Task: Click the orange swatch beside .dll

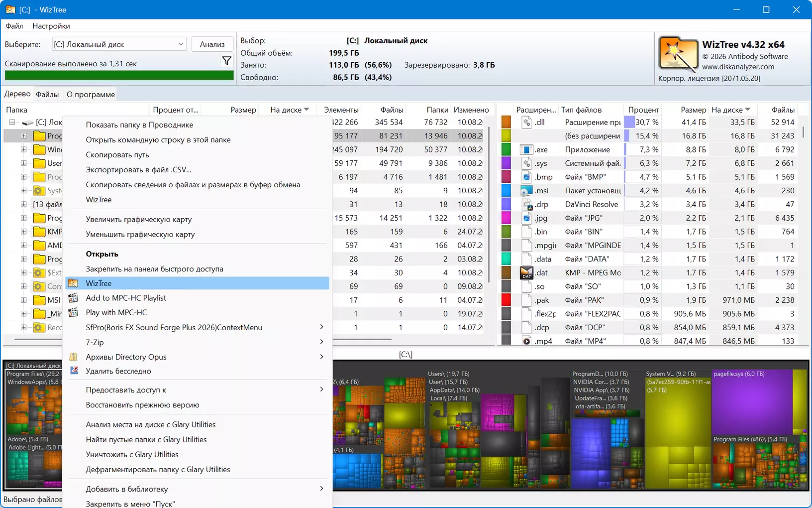Action: 506,122
